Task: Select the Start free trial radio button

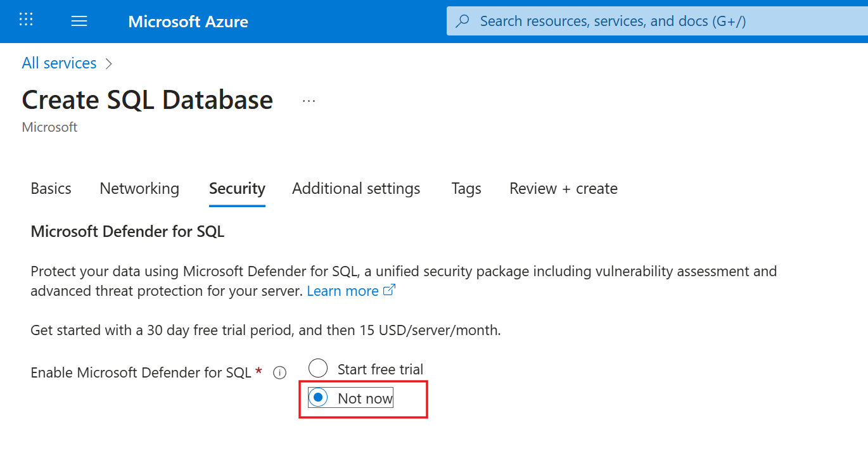Action: click(x=317, y=368)
